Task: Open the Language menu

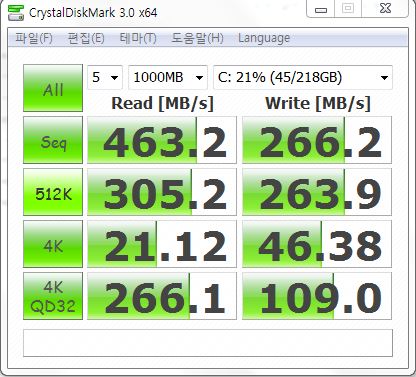Action: (264, 38)
